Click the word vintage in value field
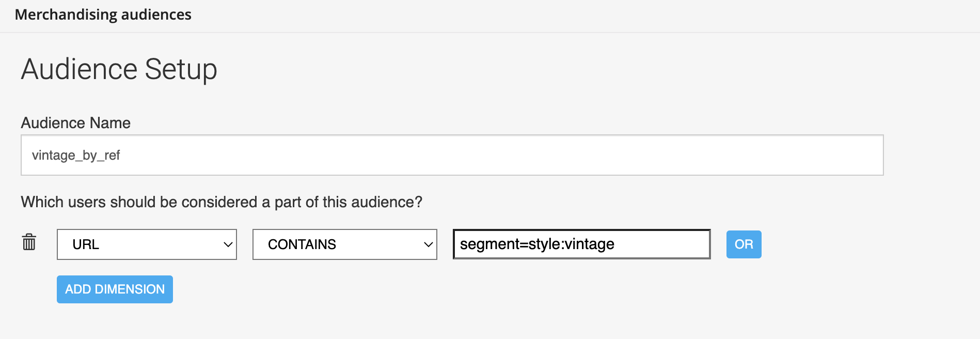The image size is (980, 339). pos(590,244)
